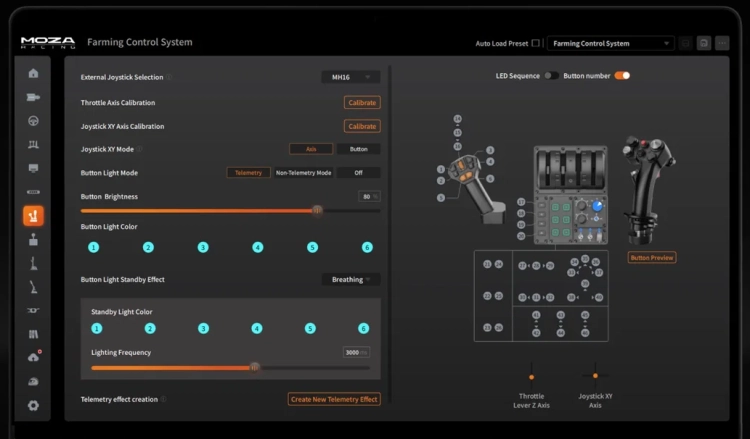Click the MOZA Racing logo
The width and height of the screenshot is (750, 439).
pyautogui.click(x=48, y=43)
